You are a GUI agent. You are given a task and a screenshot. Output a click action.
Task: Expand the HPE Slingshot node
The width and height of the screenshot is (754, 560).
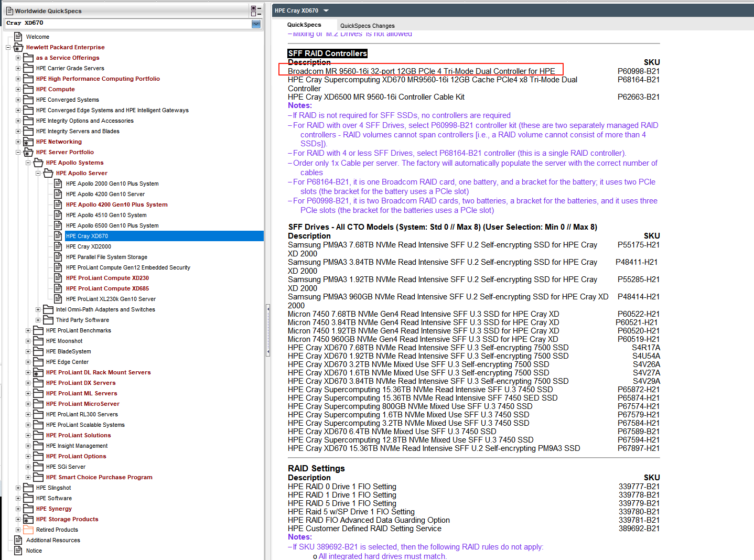[18, 488]
